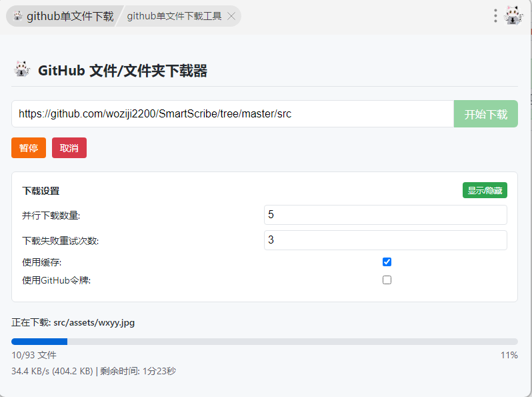Image resolution: width=532 pixels, height=397 pixels.
Task: Click the GitHub 文件/文件夹下载器 title
Action: (123, 71)
